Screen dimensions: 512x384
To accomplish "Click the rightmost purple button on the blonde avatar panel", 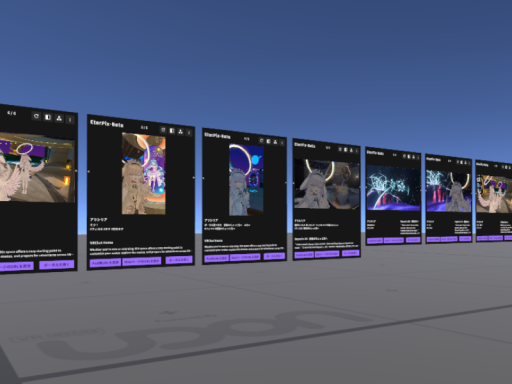I will pos(179,260).
